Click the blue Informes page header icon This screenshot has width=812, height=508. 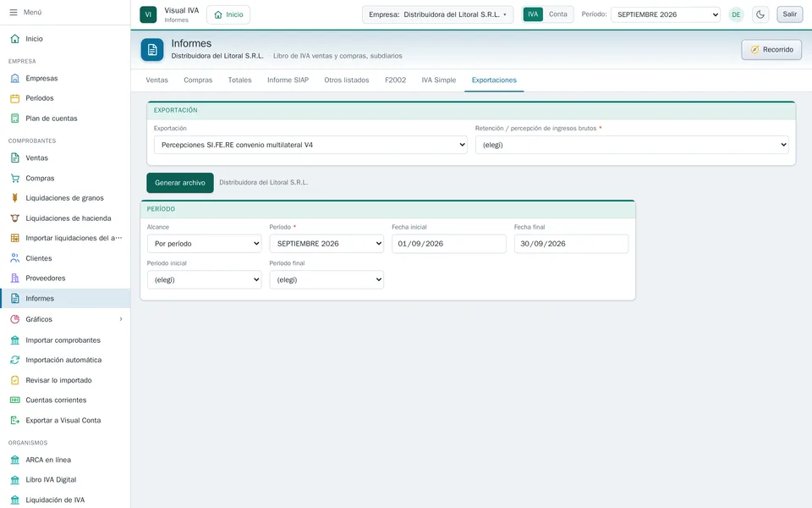152,50
